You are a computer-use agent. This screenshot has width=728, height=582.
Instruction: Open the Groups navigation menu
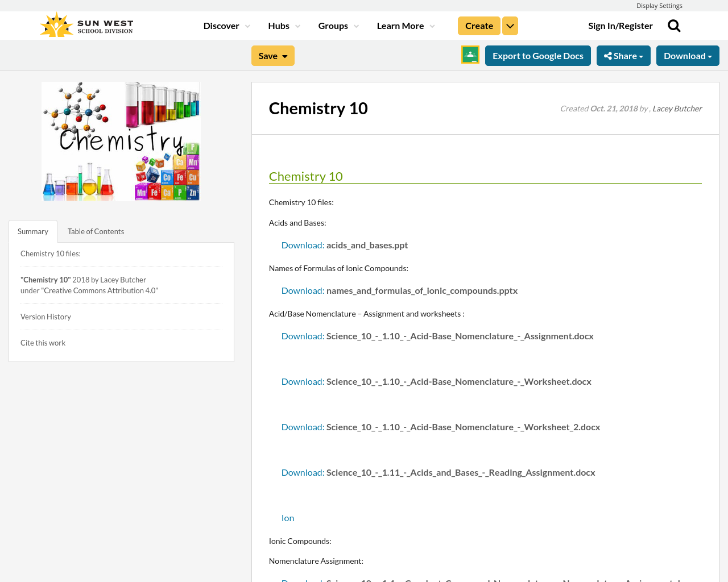(338, 26)
